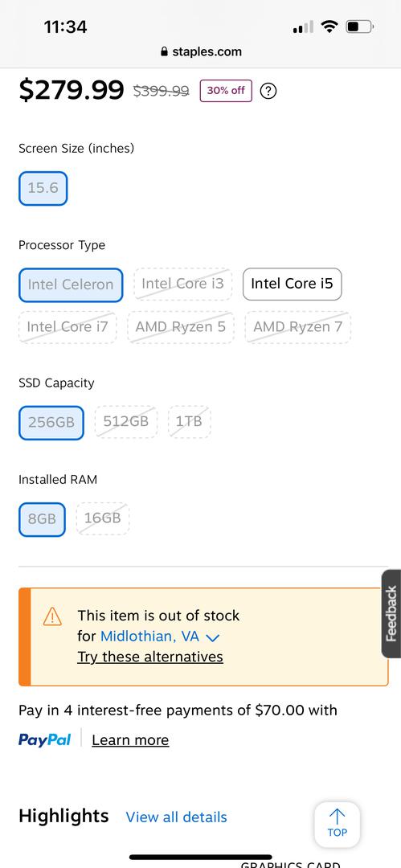Select the Intel Celeron processor option
The image size is (401, 868).
pyautogui.click(x=71, y=285)
